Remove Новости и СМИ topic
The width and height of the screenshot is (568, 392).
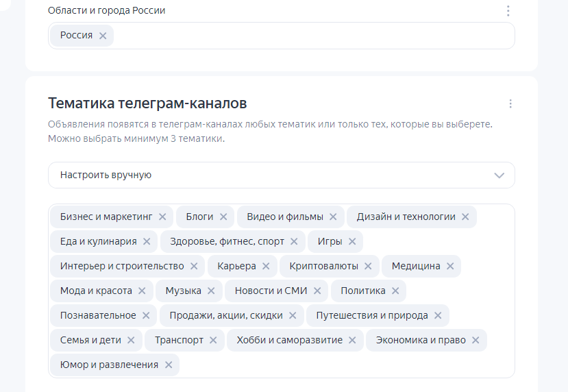coord(317,291)
